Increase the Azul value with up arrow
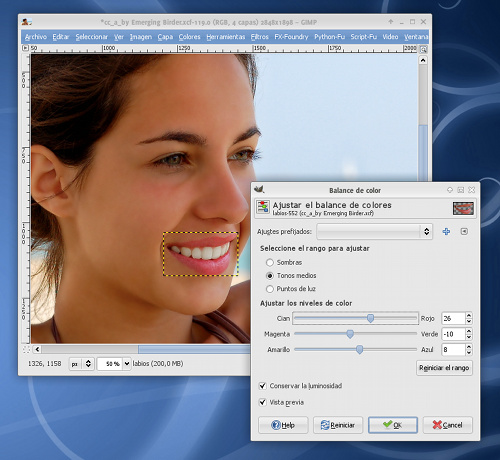This screenshot has height=460, width=500. point(469,346)
